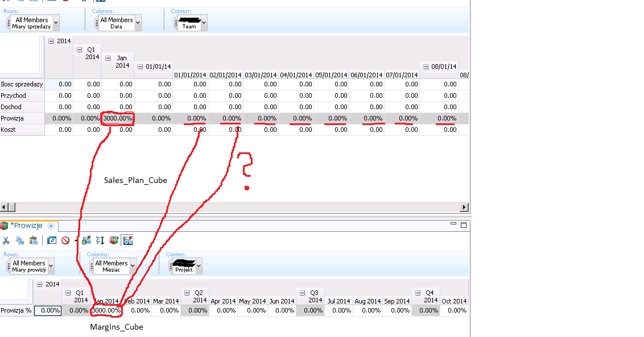Collapse the Q2 2014 quarter column
Screen dimensions: 644x337
[185, 293]
